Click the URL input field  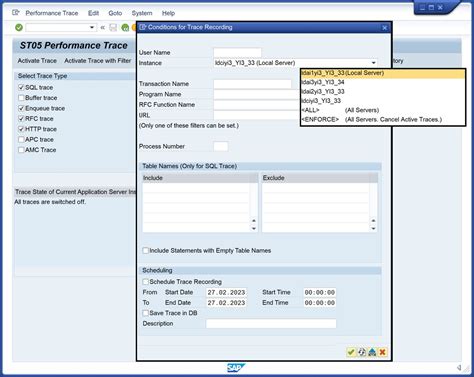[x=257, y=115]
